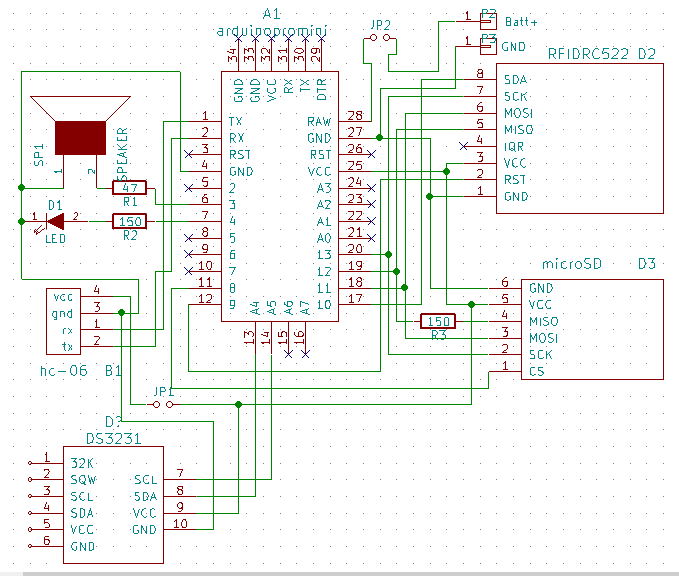Screen dimensions: 679x576
Task: Click the 32K pin label on DS3231
Action: point(82,463)
